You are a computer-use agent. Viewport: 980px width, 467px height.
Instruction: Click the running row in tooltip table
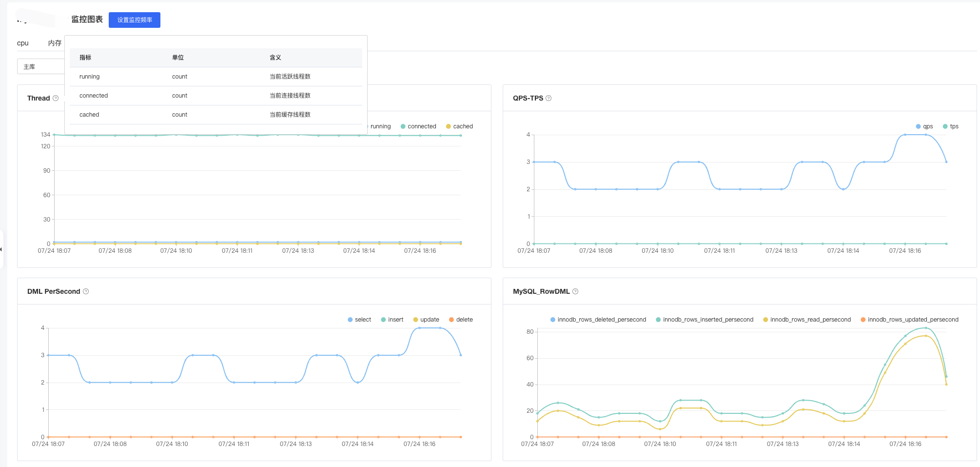(216, 77)
